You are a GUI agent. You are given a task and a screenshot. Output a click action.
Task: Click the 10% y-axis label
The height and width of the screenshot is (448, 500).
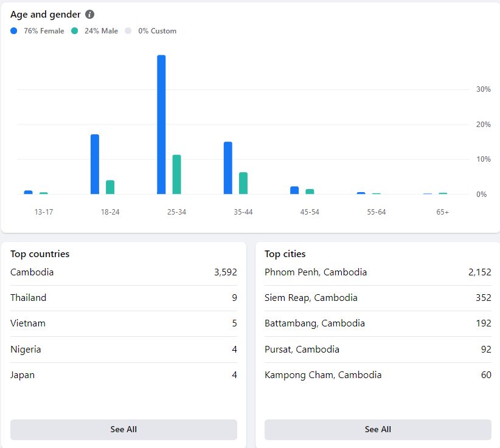pos(484,159)
